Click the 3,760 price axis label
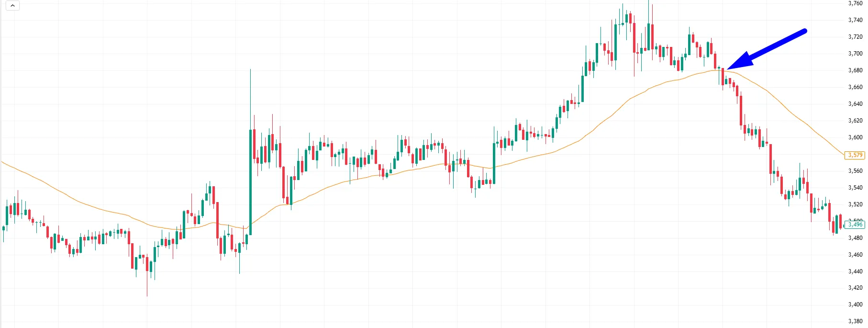The width and height of the screenshot is (868, 328). (855, 3)
